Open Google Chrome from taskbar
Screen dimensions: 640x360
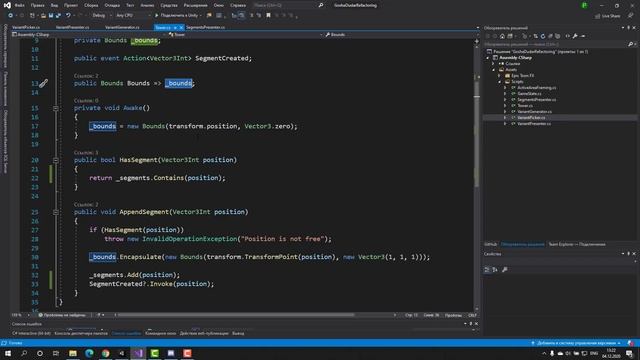tap(105, 353)
